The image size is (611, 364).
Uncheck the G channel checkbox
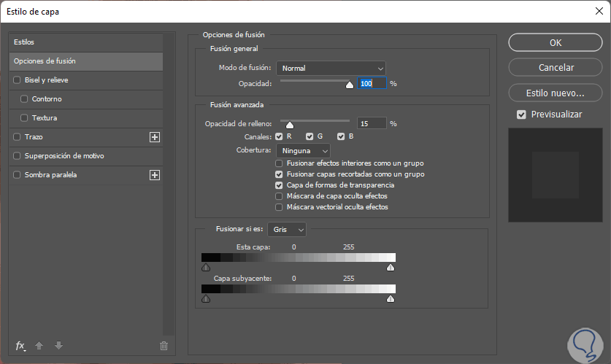[310, 136]
